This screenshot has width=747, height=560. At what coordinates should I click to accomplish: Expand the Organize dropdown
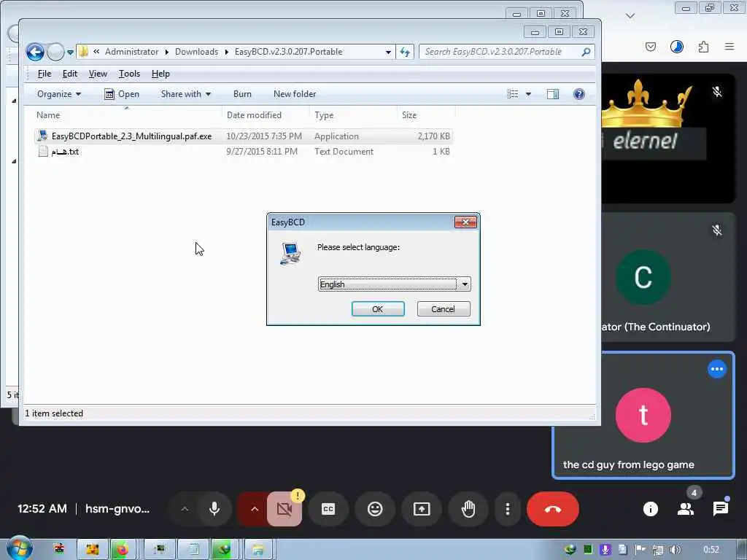click(59, 94)
